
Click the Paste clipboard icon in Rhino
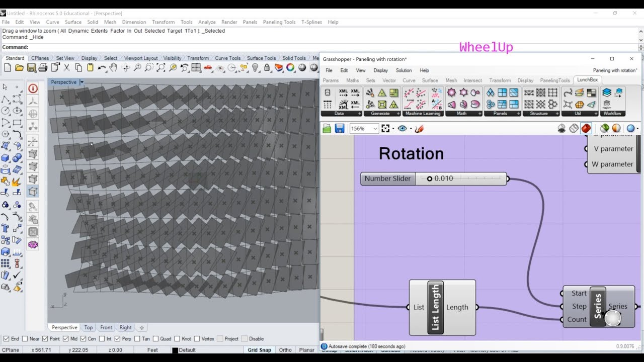coord(90,67)
